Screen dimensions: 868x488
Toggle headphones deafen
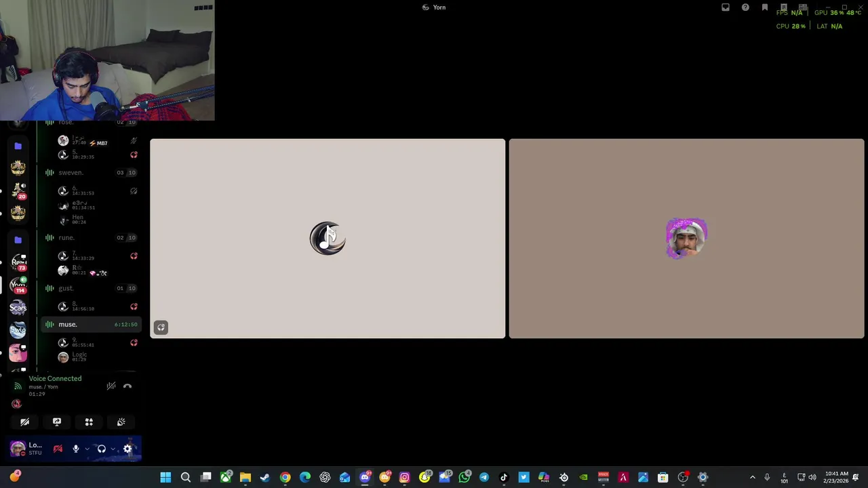point(102,449)
